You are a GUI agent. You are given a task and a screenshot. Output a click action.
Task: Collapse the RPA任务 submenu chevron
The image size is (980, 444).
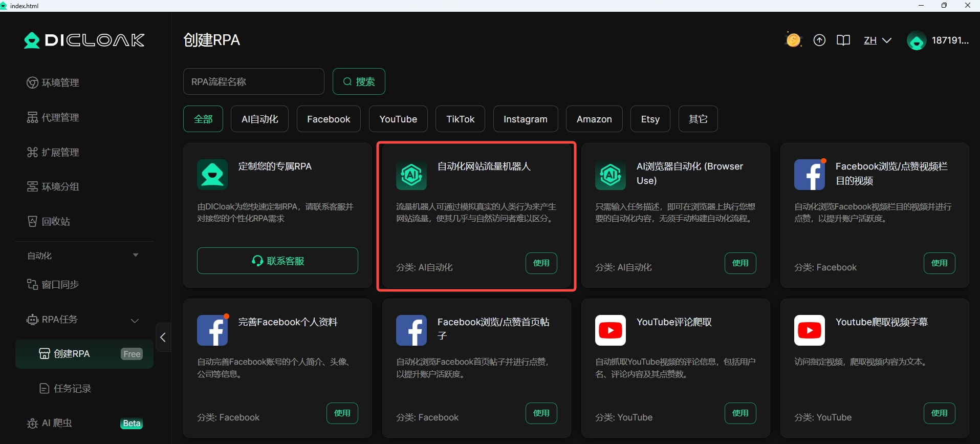pos(135,321)
